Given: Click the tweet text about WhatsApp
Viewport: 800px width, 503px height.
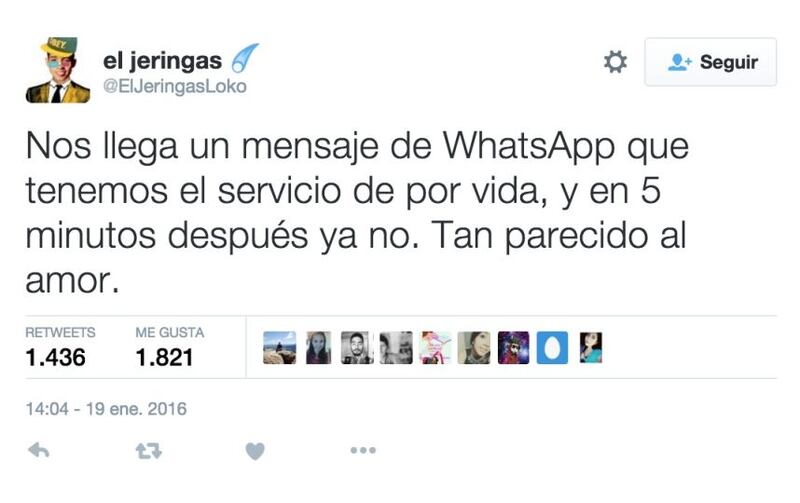Looking at the screenshot, I should [x=357, y=212].
